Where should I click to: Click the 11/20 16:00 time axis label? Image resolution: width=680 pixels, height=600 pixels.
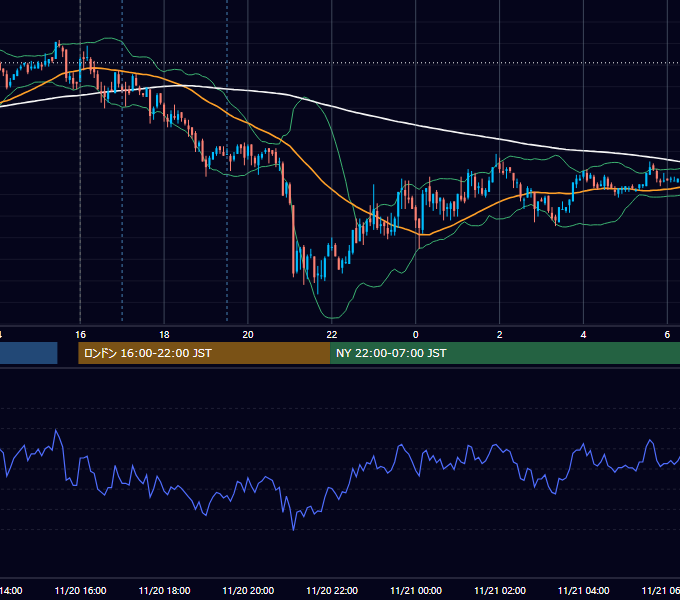click(x=80, y=591)
